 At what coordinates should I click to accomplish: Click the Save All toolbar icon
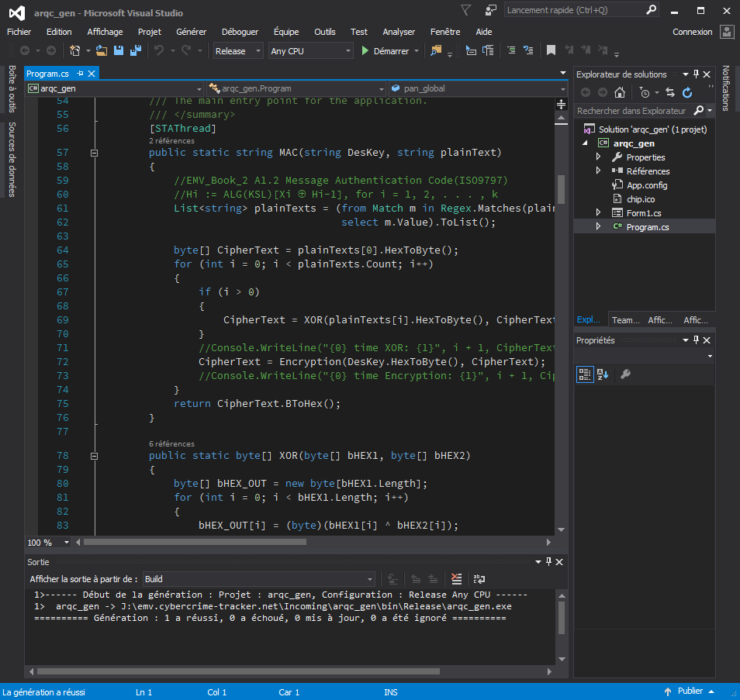click(136, 50)
